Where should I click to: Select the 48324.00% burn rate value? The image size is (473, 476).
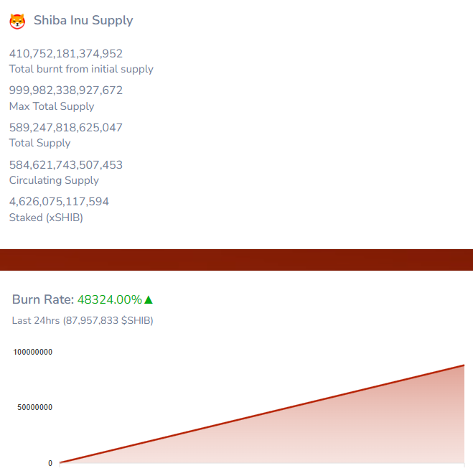110,299
